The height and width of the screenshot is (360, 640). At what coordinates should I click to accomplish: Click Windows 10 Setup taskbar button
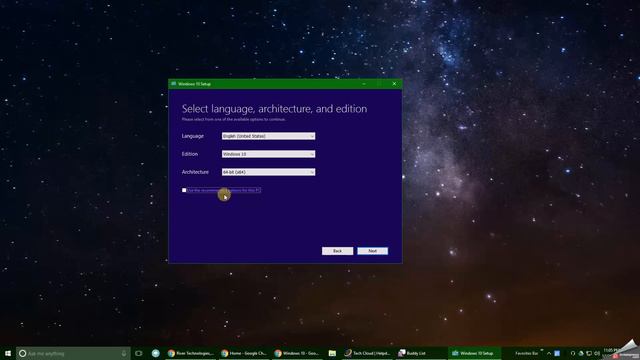(x=474, y=353)
